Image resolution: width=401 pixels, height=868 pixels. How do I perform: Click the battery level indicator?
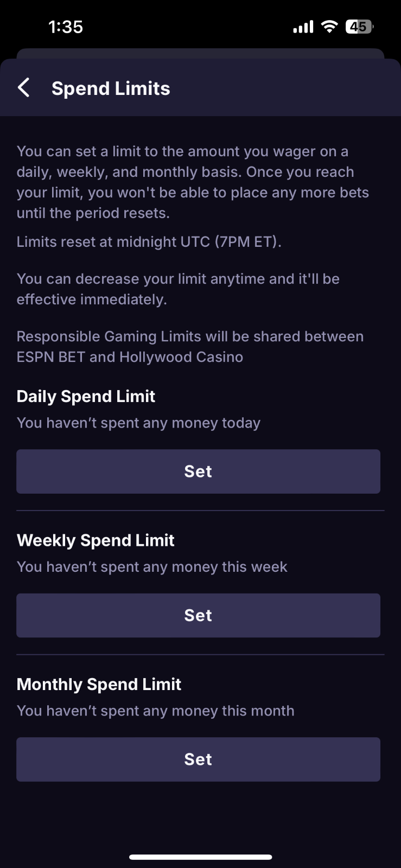(359, 27)
